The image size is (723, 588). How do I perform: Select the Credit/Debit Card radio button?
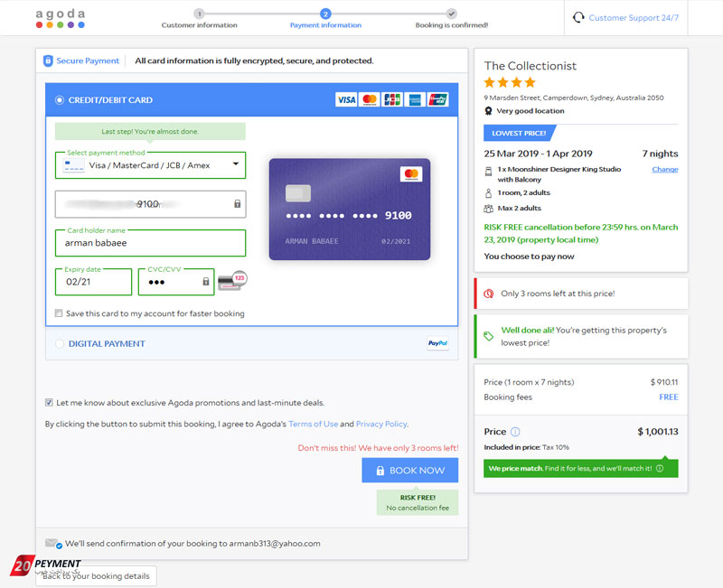(60, 100)
